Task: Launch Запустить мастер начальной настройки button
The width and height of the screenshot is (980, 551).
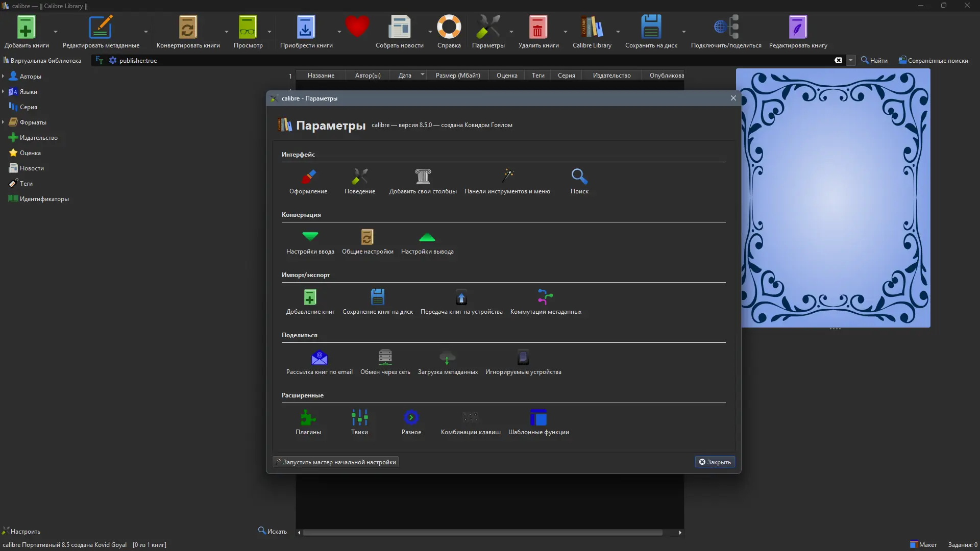Action: pyautogui.click(x=335, y=462)
